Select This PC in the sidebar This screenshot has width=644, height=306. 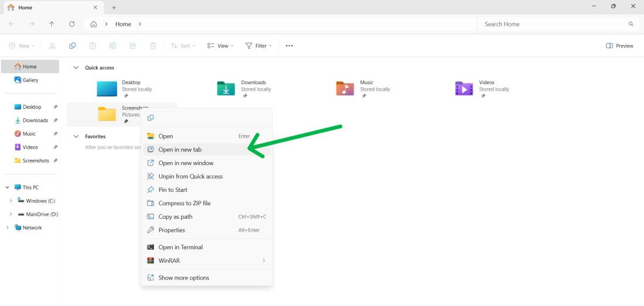coord(31,187)
